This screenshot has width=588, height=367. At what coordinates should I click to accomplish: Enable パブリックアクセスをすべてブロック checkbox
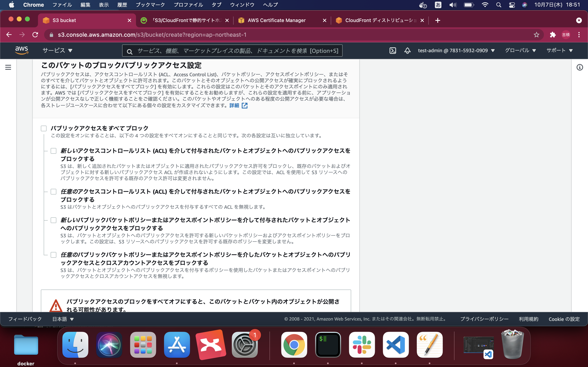(x=44, y=128)
